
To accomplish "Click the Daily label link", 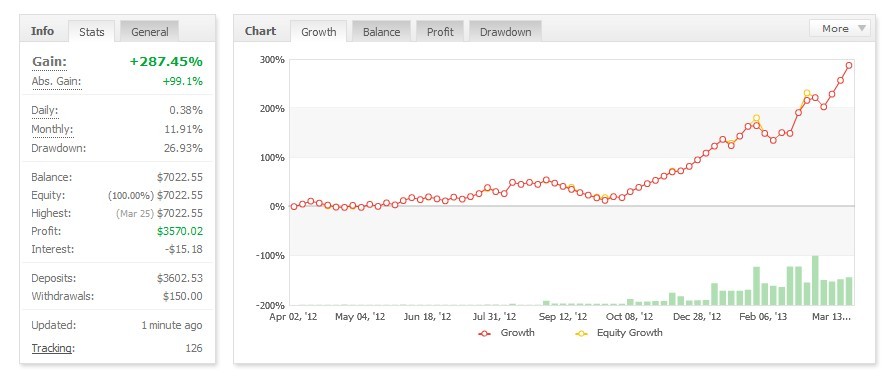I will coord(45,110).
